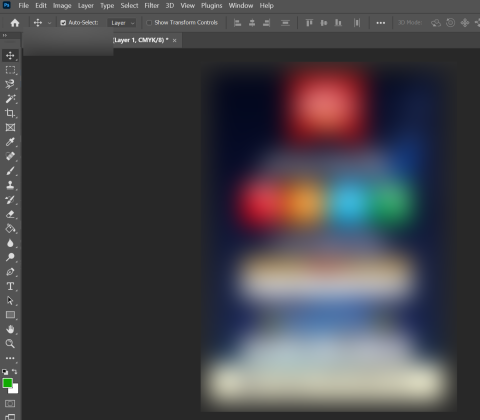The image size is (480, 420).
Task: Select the Horizontal Type tool
Action: [10, 286]
